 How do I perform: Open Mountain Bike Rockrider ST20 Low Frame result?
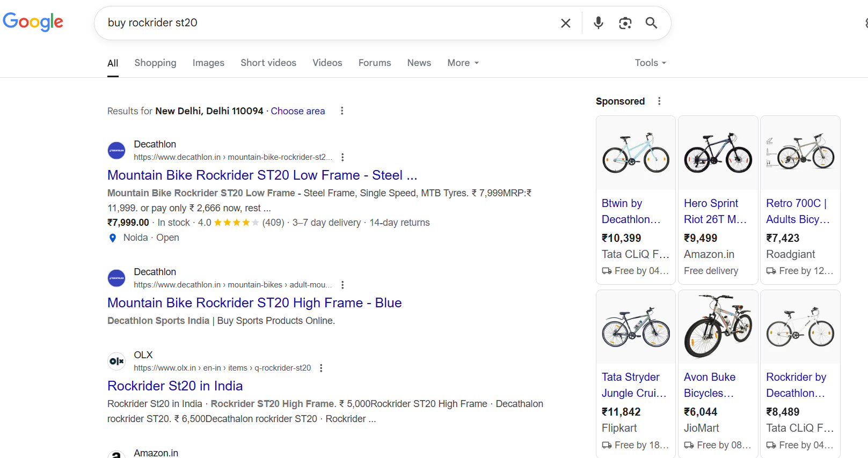[x=262, y=175]
